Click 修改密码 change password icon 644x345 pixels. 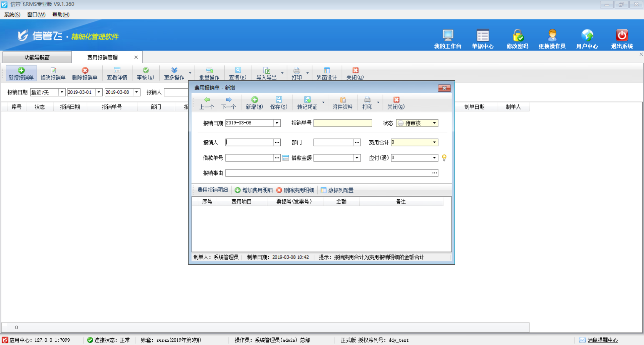[518, 36]
